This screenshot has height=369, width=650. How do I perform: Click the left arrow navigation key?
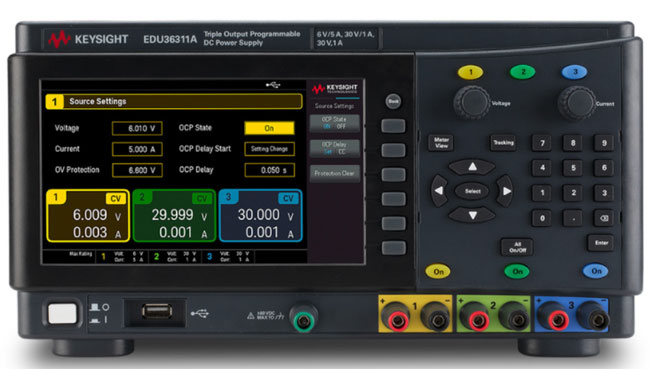pyautogui.click(x=439, y=191)
